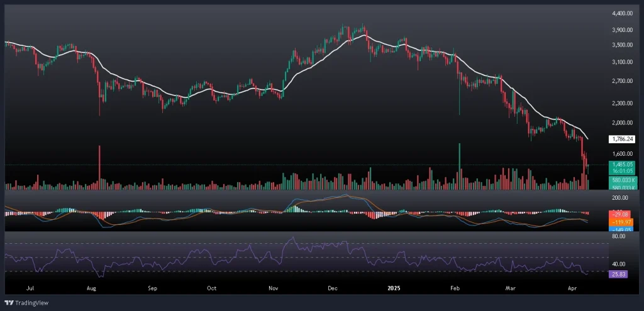
Task: Open the TradingView text link
Action: coord(28,302)
